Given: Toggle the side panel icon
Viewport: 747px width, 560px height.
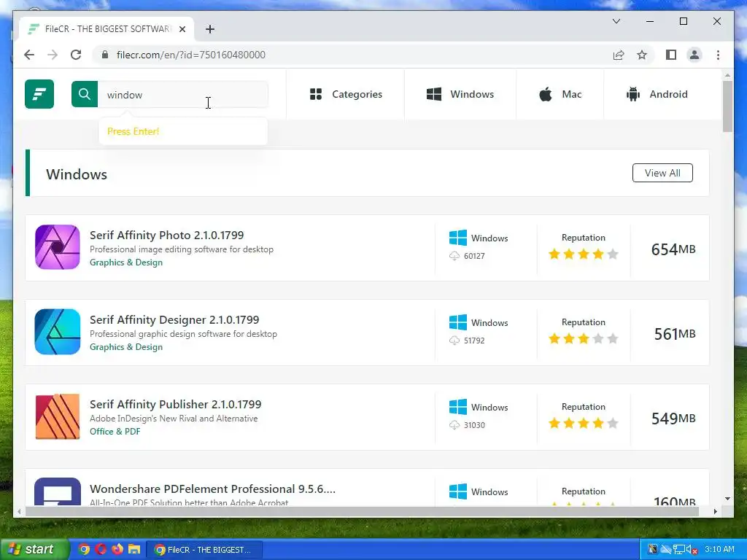Looking at the screenshot, I should pos(671,55).
